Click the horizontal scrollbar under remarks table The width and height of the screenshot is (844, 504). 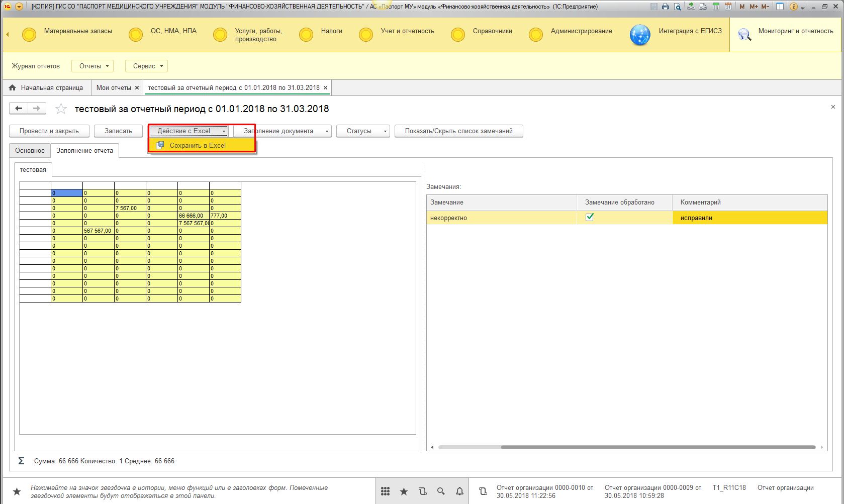pos(658,447)
